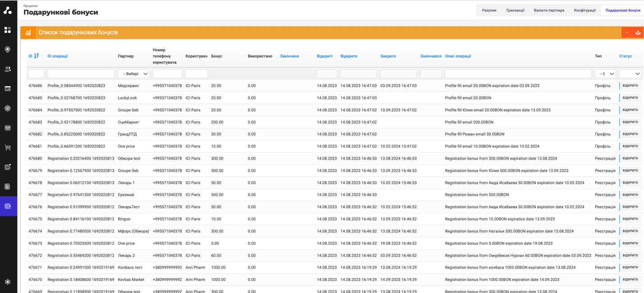The height and width of the screenshot is (293, 644).
Task: Open the Статус filter dropdown
Action: coord(630,74)
